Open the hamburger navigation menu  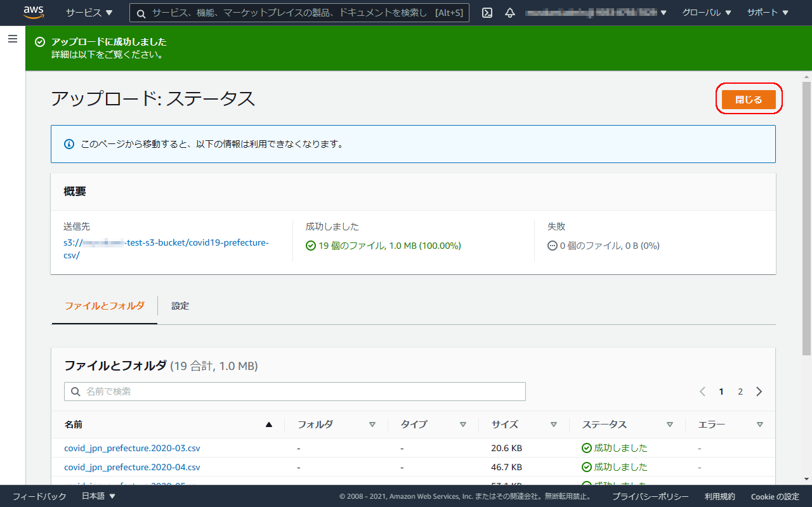click(x=13, y=38)
